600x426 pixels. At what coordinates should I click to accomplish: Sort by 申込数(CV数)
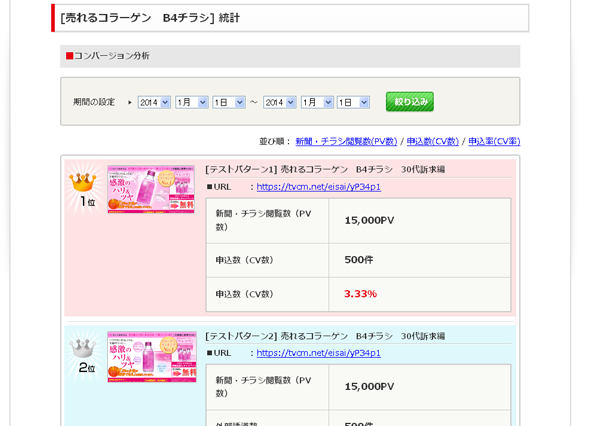click(x=432, y=142)
